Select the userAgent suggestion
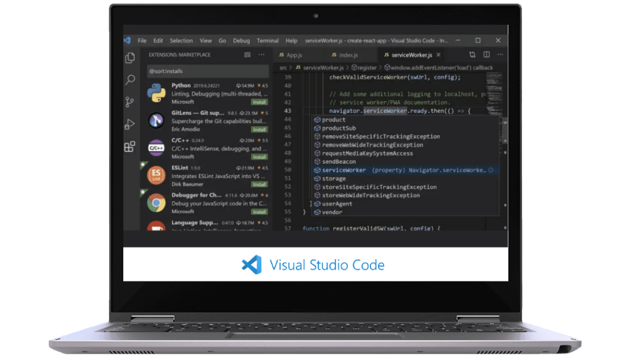Viewport: 631px width, 364px height. tap(405, 204)
